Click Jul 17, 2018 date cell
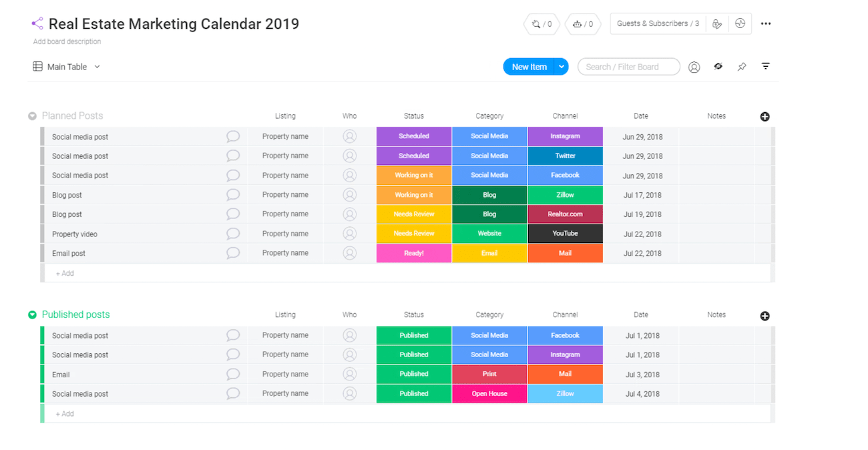This screenshot has width=868, height=450. [642, 195]
